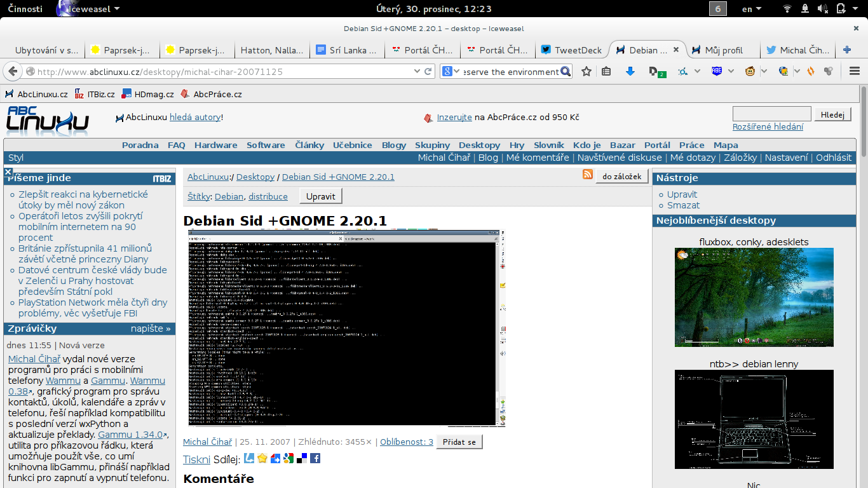868x488 pixels.
Task: Share via Google bookmarks icon
Action: (288, 458)
